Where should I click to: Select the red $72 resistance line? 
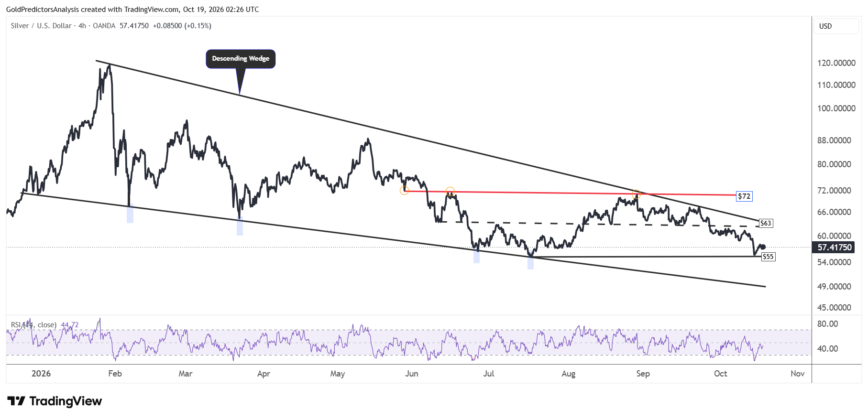pyautogui.click(x=570, y=193)
